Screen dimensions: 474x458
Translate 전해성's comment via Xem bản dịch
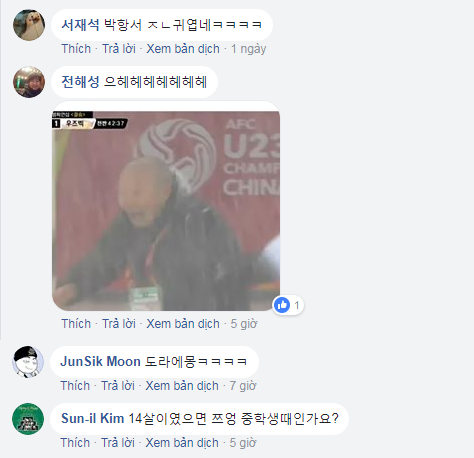click(x=183, y=324)
